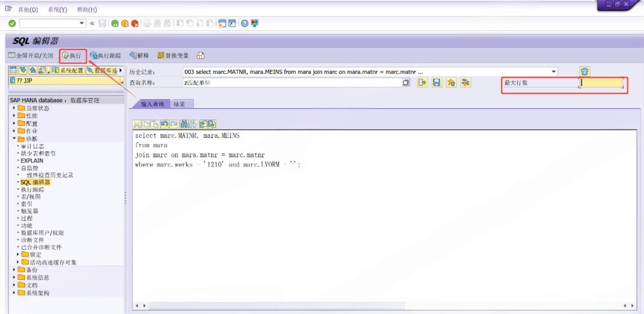Open the 帮助(H) menu
The height and width of the screenshot is (314, 644).
[87, 10]
